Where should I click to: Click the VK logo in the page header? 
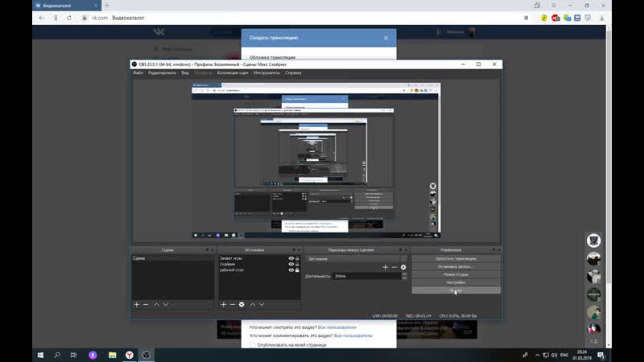coord(159,32)
